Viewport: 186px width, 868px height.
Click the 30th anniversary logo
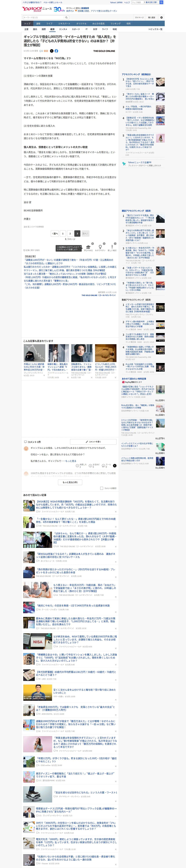click(x=59, y=9)
